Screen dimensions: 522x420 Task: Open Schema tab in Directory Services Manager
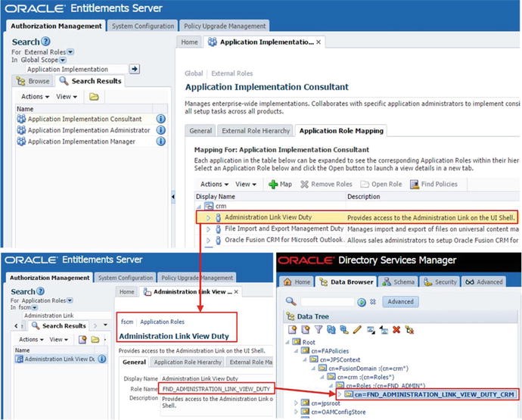click(399, 282)
